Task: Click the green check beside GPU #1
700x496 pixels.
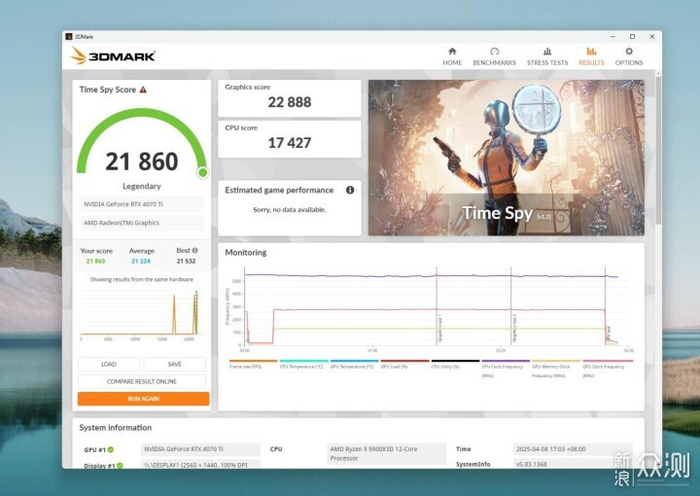Action: click(111, 450)
